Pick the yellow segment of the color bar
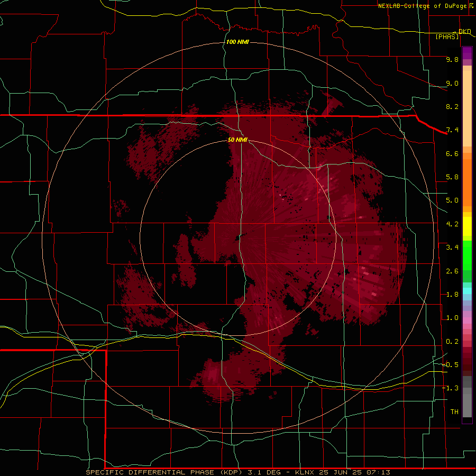 [467, 226]
